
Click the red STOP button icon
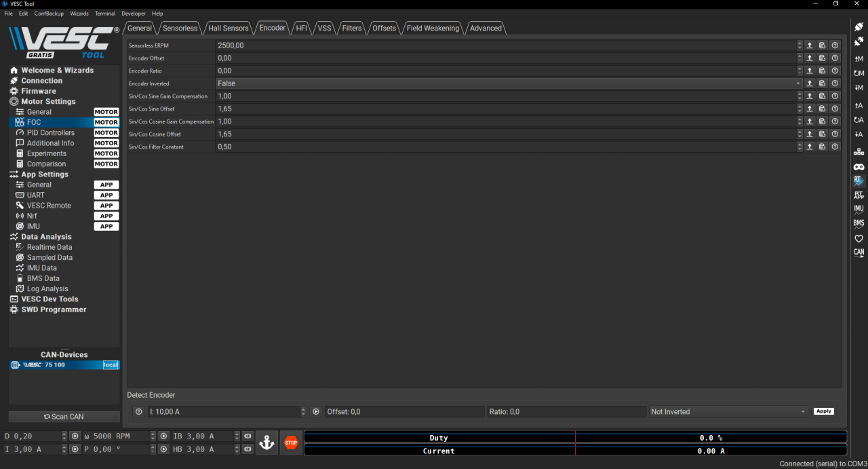(x=291, y=443)
